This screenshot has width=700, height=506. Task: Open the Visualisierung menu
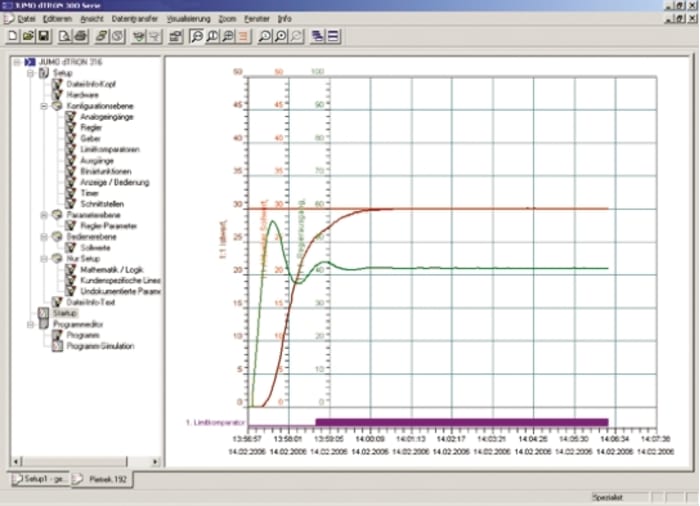pos(188,19)
